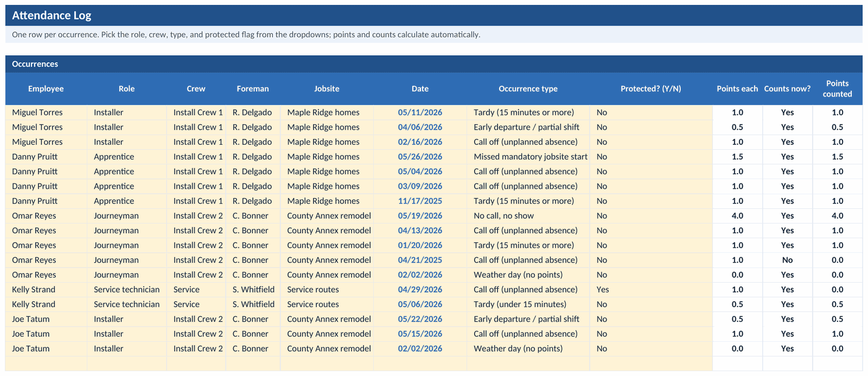Viewport: 868px width, 376px height.
Task: Select the date cell 05/26/2026
Action: point(420,156)
